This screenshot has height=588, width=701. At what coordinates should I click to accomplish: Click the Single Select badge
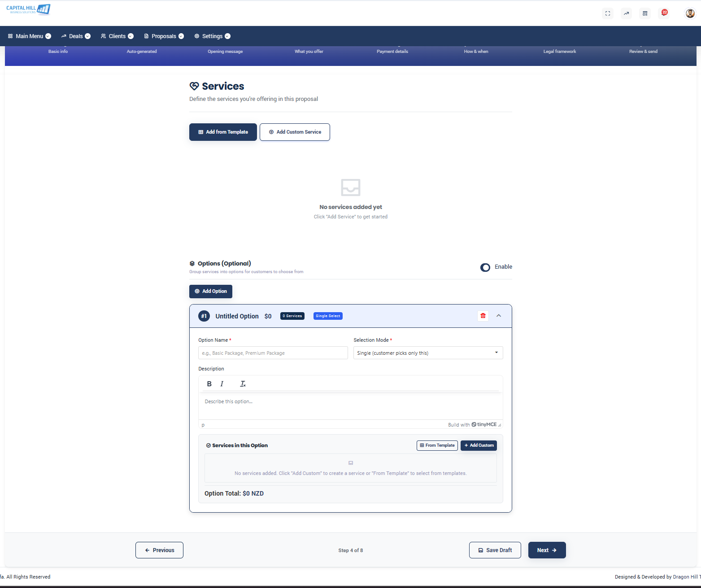(x=328, y=316)
